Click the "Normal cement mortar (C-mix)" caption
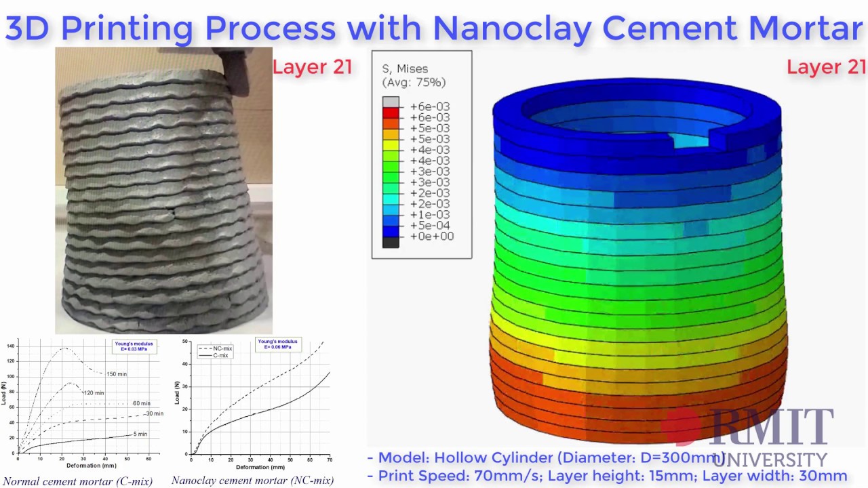 pos(77,481)
